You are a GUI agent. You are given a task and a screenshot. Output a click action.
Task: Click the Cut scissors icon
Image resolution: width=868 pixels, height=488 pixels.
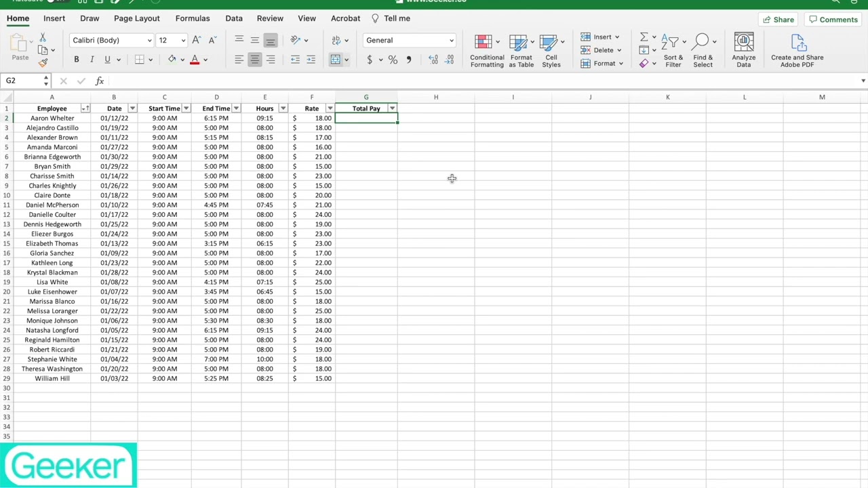tap(43, 38)
